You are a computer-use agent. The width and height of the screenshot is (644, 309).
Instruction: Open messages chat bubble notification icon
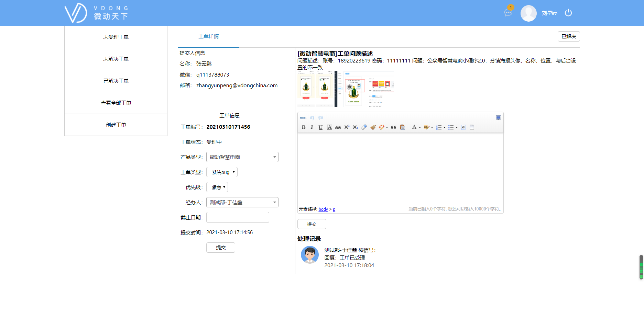coord(508,13)
